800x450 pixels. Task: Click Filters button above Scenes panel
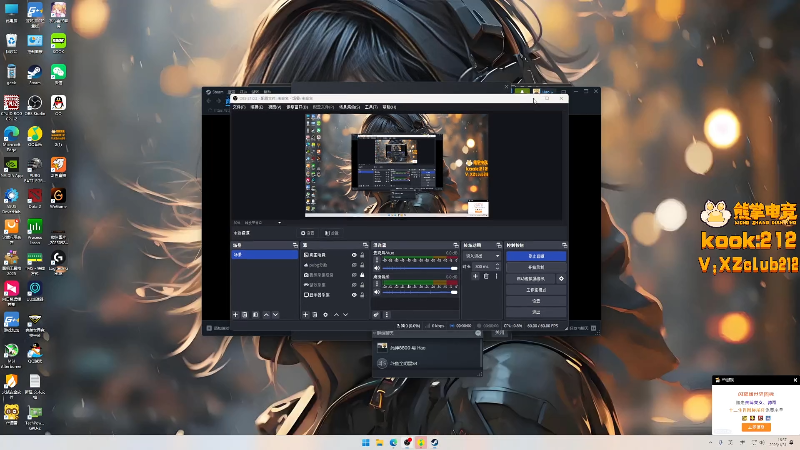(332, 233)
